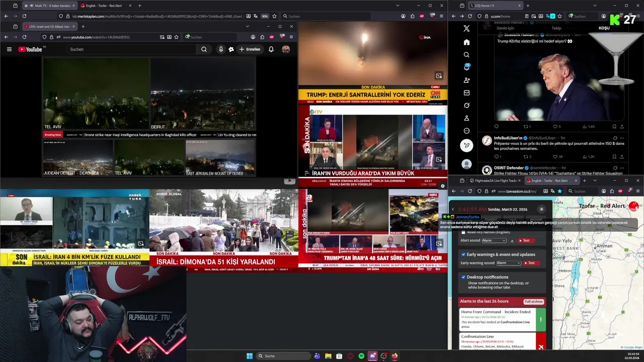Open YouTube notifications bell
Viewport: 644px width, 362px height.
point(271,49)
